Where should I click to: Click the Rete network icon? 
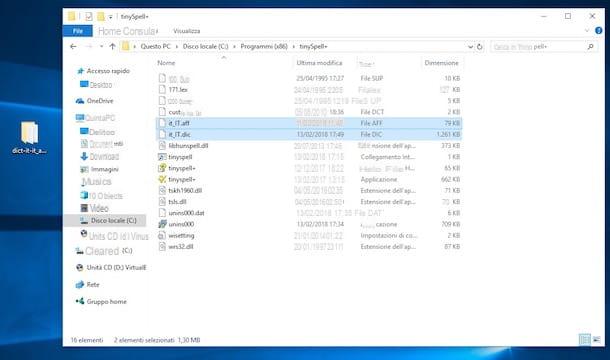click(80, 284)
